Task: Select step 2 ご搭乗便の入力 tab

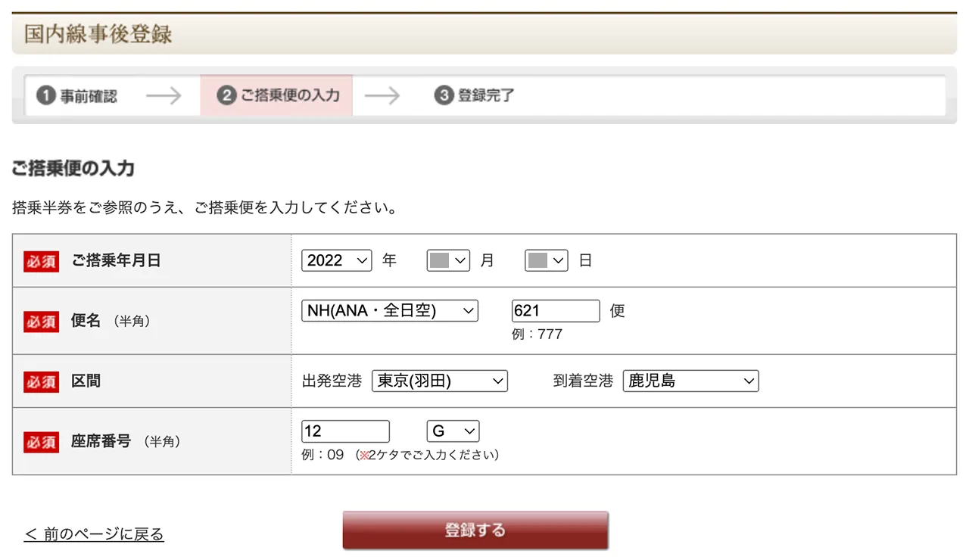Action: point(277,95)
